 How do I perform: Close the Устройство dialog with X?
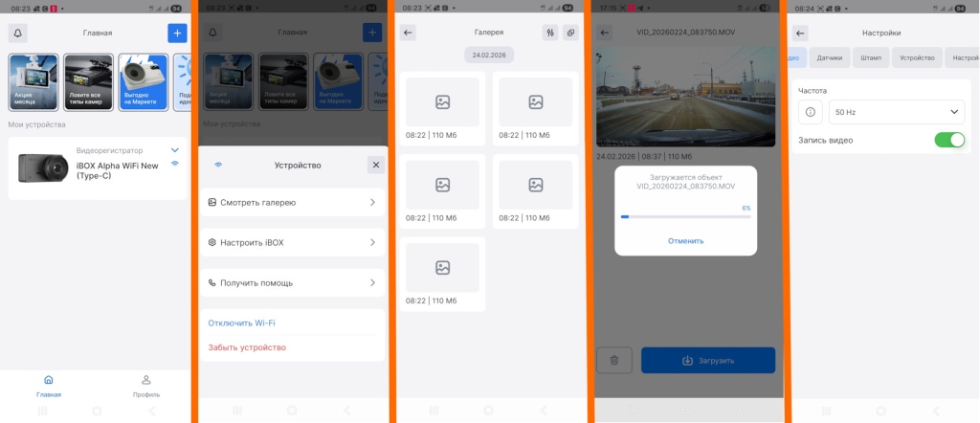point(376,165)
